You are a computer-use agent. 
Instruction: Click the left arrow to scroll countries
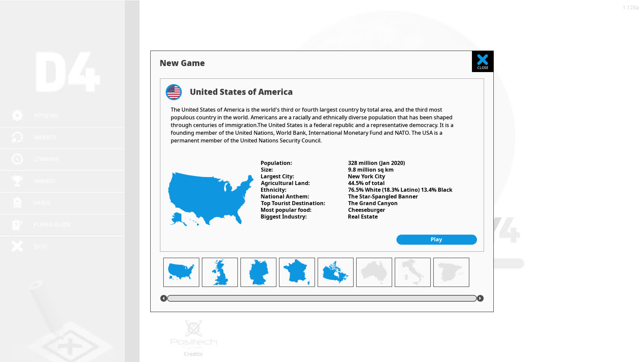(x=164, y=298)
